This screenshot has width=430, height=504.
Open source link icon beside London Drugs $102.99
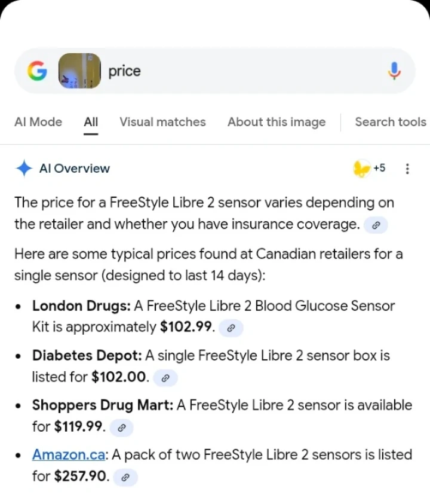point(231,328)
